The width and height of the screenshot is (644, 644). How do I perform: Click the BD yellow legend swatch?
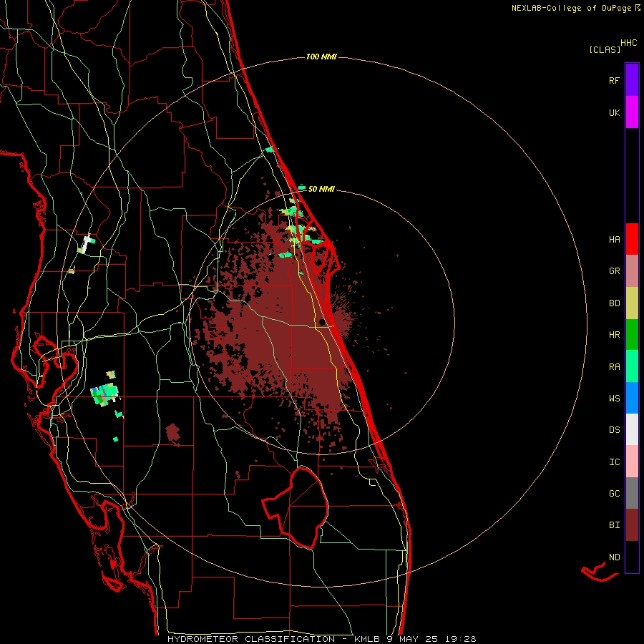(632, 303)
